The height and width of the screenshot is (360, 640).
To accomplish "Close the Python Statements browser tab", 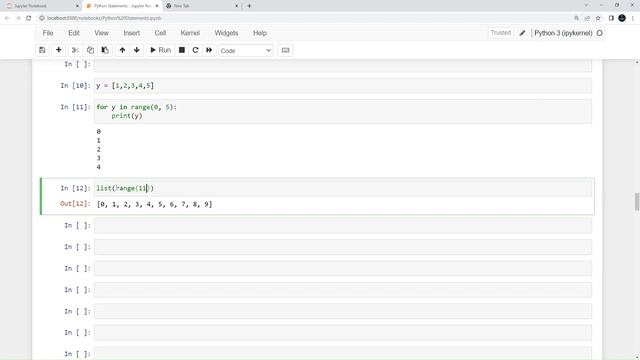I will click(x=157, y=6).
